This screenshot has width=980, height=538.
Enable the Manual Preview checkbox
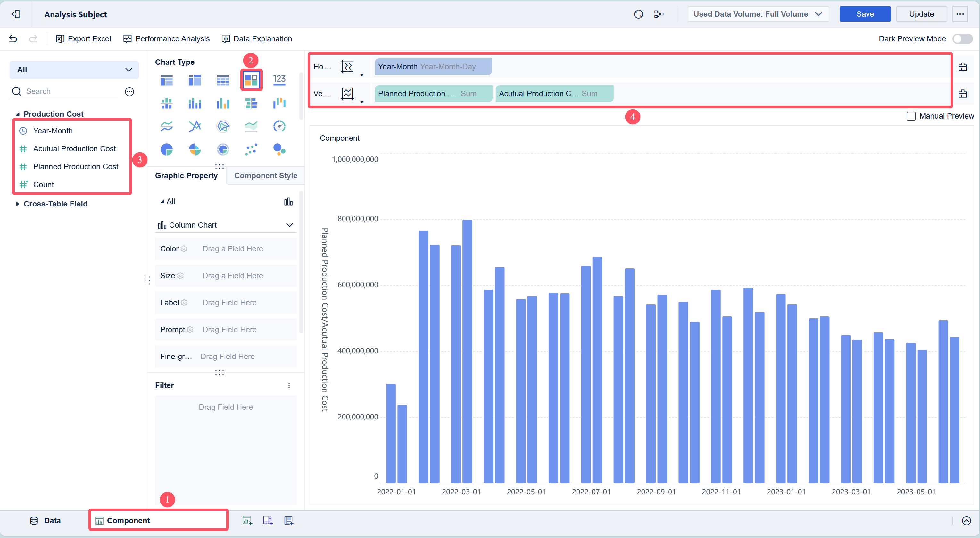911,116
